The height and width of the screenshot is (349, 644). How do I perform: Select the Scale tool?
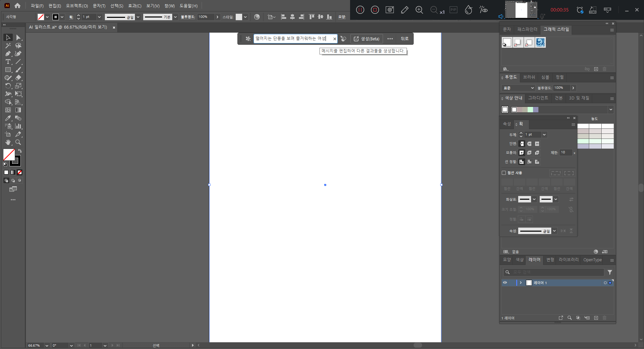pyautogui.click(x=18, y=86)
